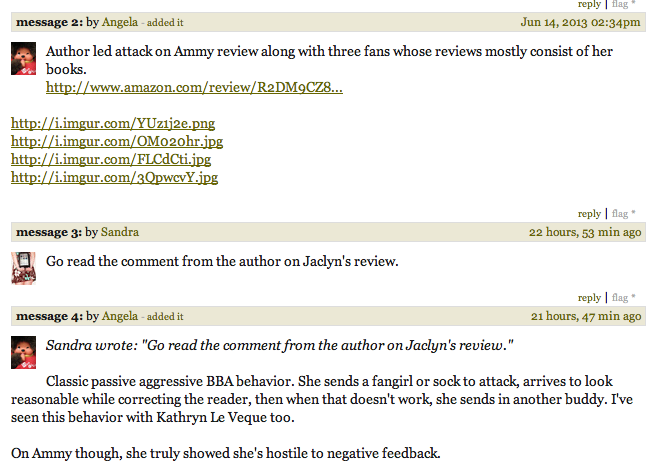Click Sandra's name in message 3 header

(x=120, y=232)
